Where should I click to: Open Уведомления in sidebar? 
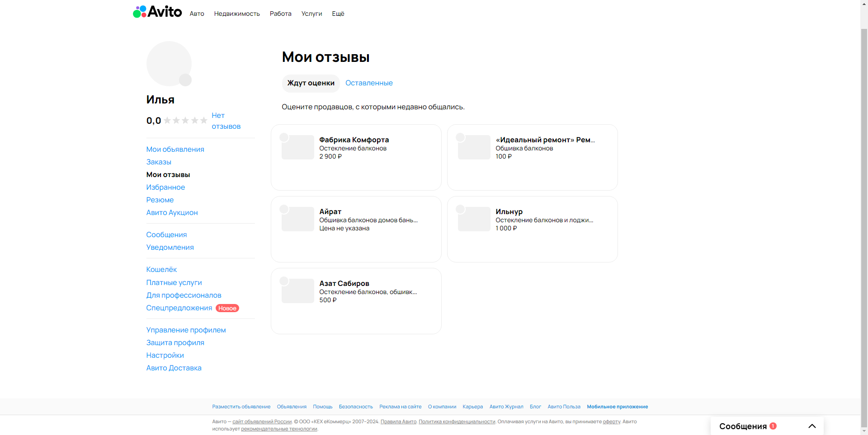(x=170, y=247)
